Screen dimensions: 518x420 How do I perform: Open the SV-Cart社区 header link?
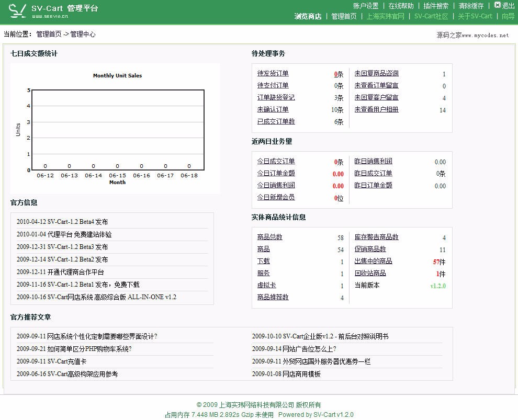click(x=431, y=16)
